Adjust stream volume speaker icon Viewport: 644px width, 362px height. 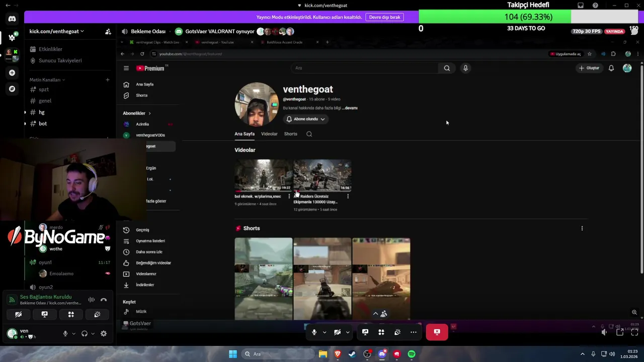click(604, 332)
